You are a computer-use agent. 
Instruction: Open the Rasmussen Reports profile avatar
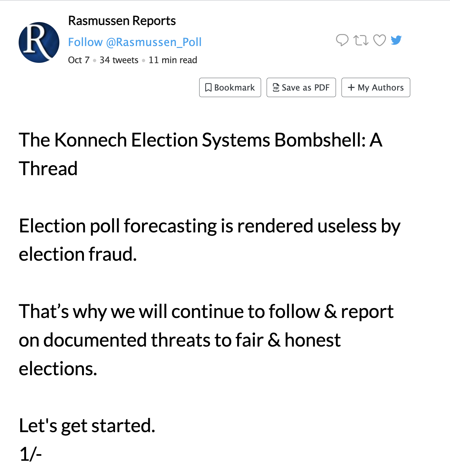tap(39, 42)
